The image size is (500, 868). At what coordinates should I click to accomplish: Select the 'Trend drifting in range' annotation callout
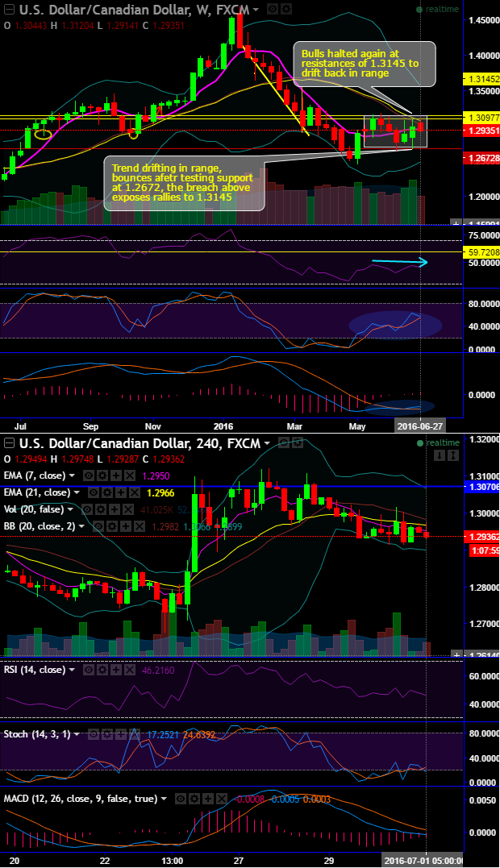183,183
